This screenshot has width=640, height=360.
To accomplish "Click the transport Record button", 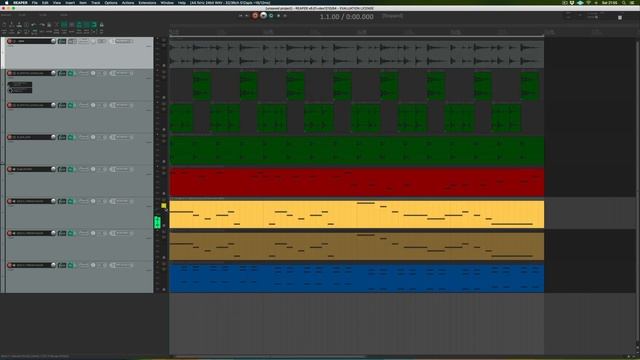I will pyautogui.click(x=255, y=16).
